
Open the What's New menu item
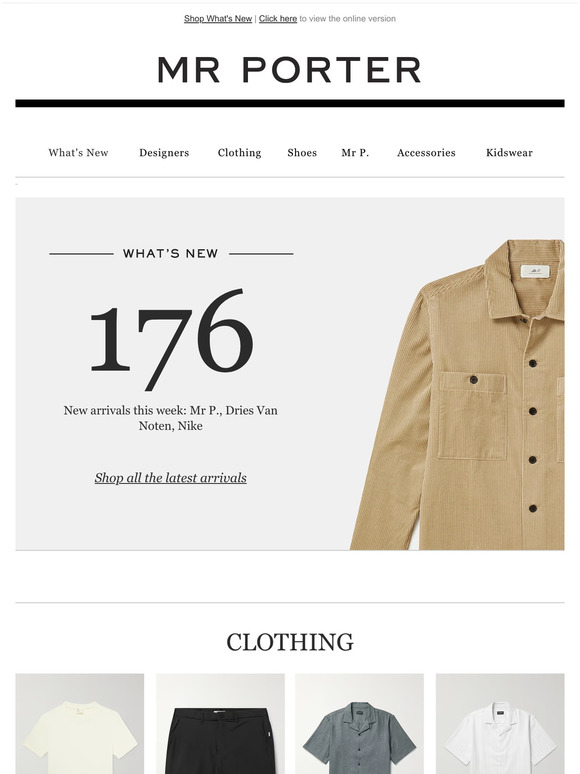[x=78, y=153]
